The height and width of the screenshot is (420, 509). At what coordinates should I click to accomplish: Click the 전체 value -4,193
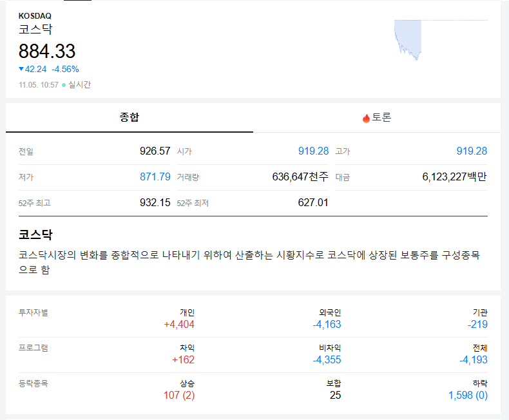point(474,359)
